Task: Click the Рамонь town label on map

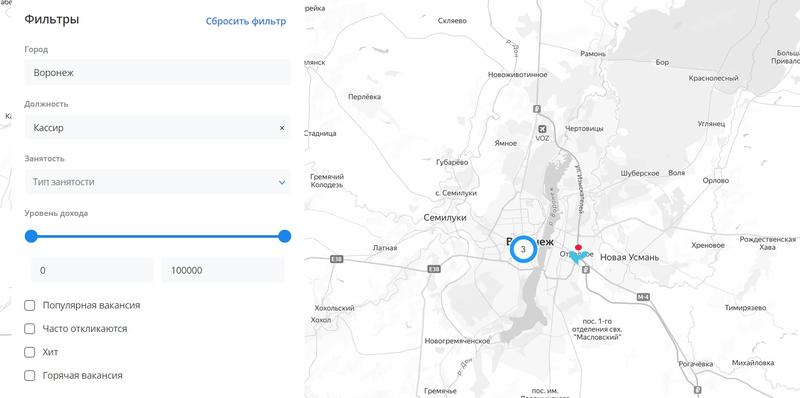Action: (593, 54)
